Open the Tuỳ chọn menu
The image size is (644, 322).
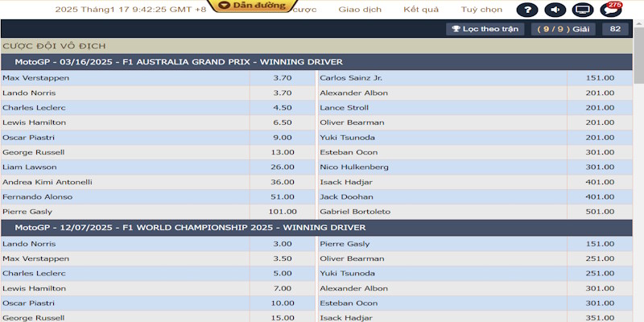pos(481,9)
